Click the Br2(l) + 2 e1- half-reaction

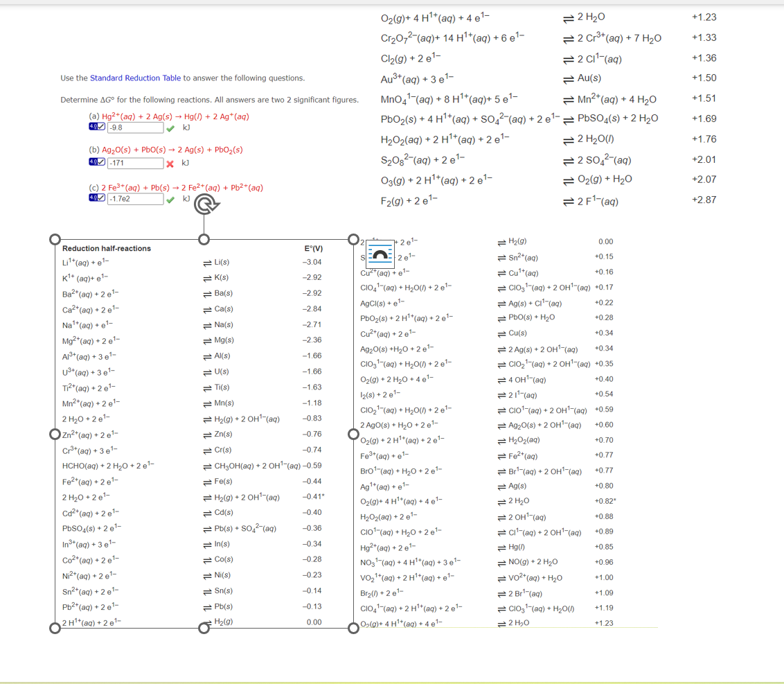[382, 593]
